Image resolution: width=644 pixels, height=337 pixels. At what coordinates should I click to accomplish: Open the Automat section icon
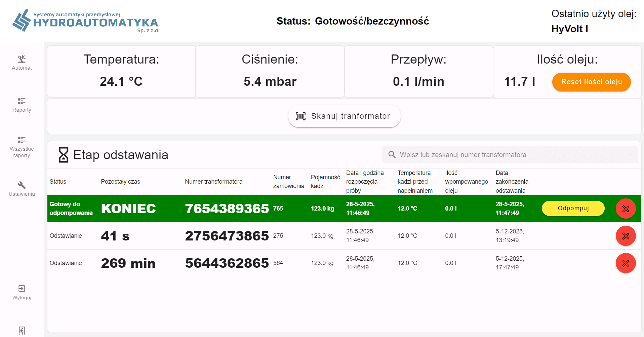click(x=22, y=59)
